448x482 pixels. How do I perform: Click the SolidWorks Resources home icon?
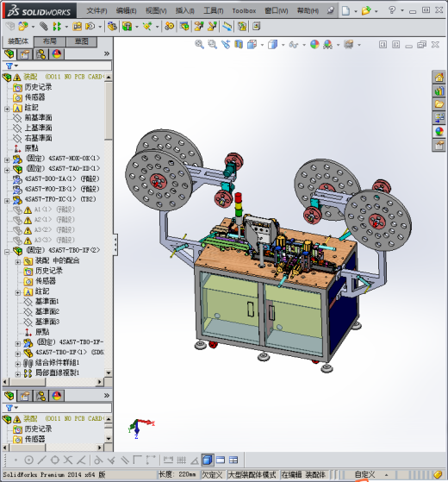tap(439, 77)
